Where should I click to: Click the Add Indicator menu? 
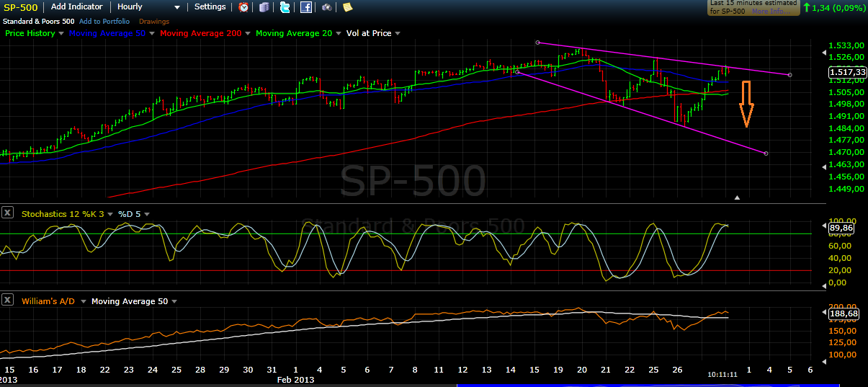(x=77, y=6)
